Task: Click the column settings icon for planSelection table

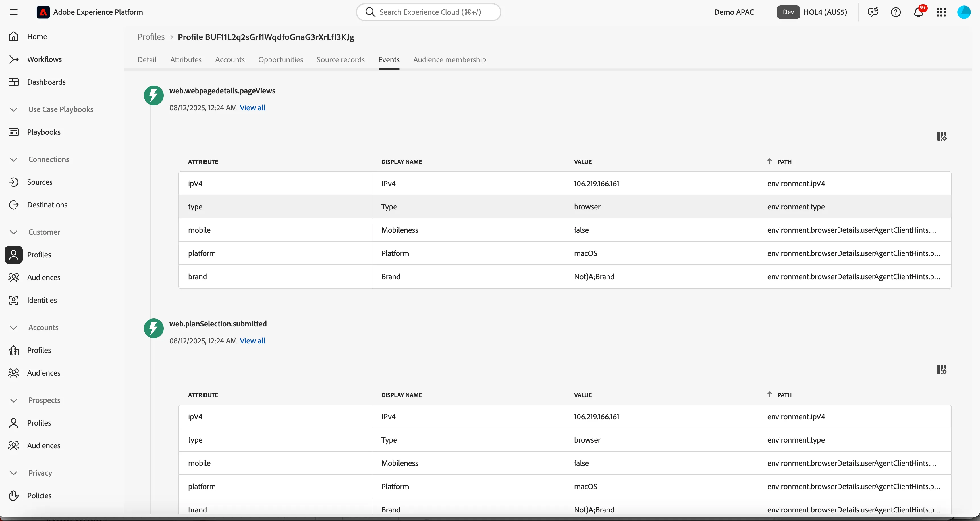Action: pos(942,369)
